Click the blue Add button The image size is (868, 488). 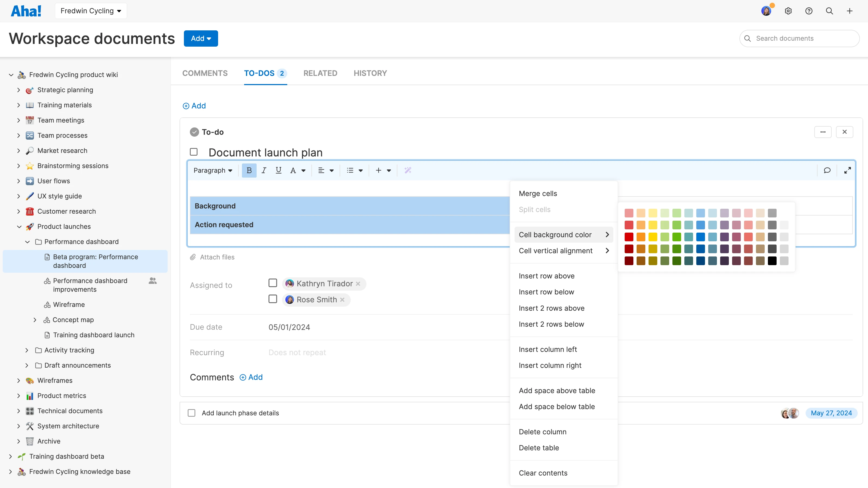pyautogui.click(x=201, y=38)
